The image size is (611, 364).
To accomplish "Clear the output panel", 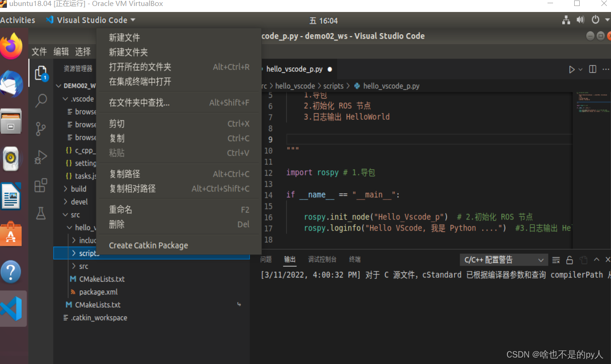I will (x=556, y=260).
